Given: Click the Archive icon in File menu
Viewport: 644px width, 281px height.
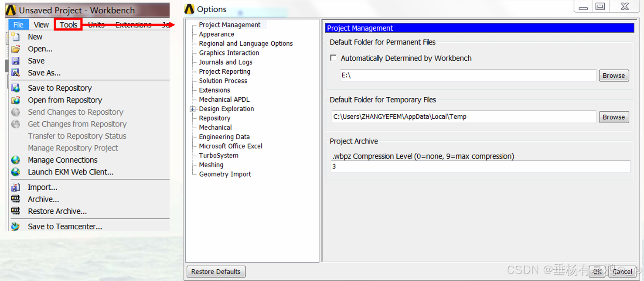Looking at the screenshot, I should 16,199.
